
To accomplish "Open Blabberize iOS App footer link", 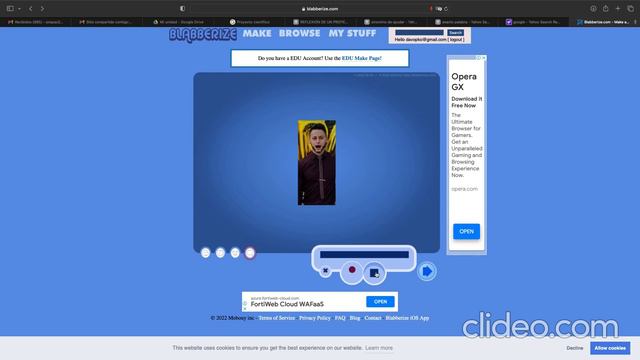I will [x=407, y=318].
